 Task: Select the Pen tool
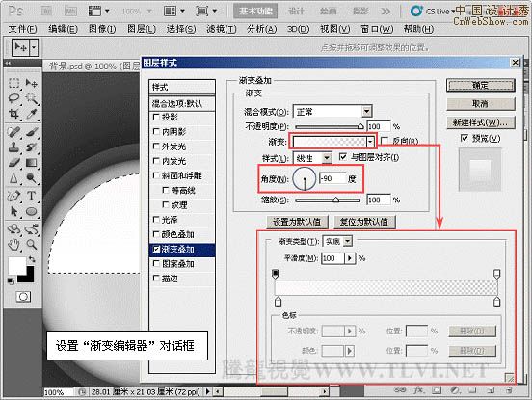(x=13, y=196)
